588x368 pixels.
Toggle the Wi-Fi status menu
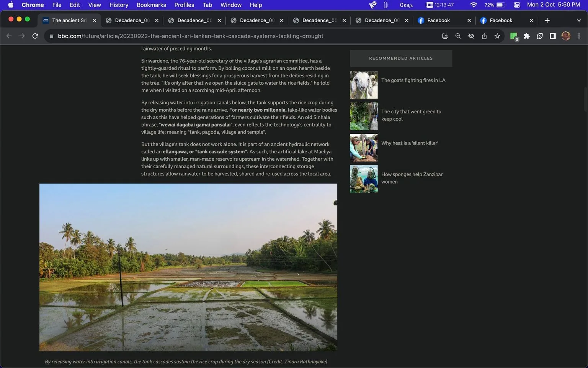click(473, 5)
